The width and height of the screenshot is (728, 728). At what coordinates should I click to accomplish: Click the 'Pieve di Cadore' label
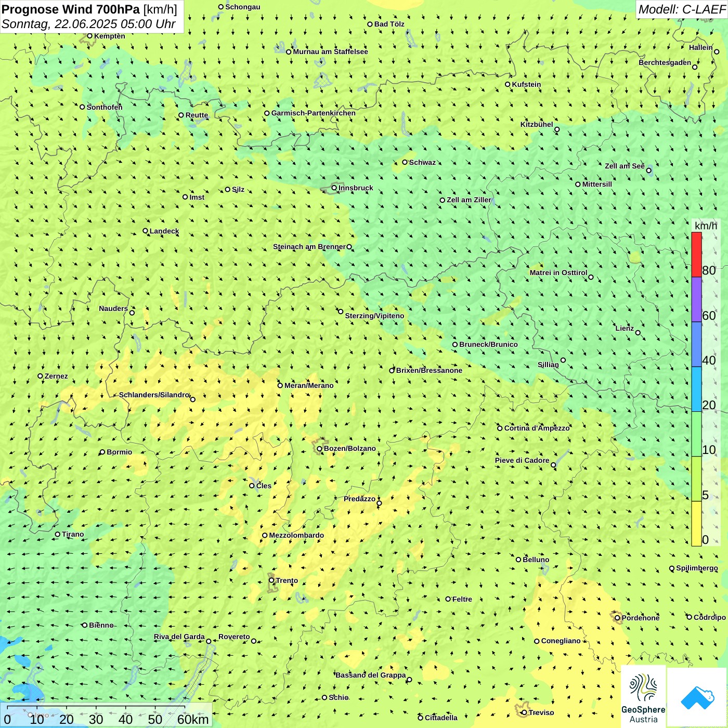[x=522, y=460]
